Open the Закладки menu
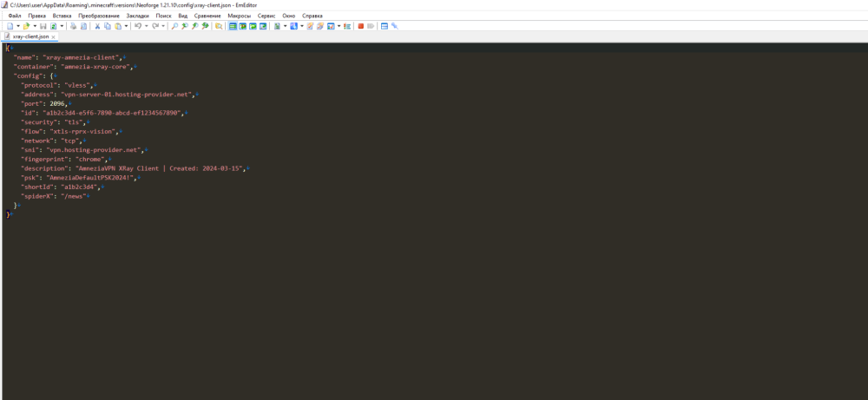This screenshot has width=868, height=400. pos(138,16)
